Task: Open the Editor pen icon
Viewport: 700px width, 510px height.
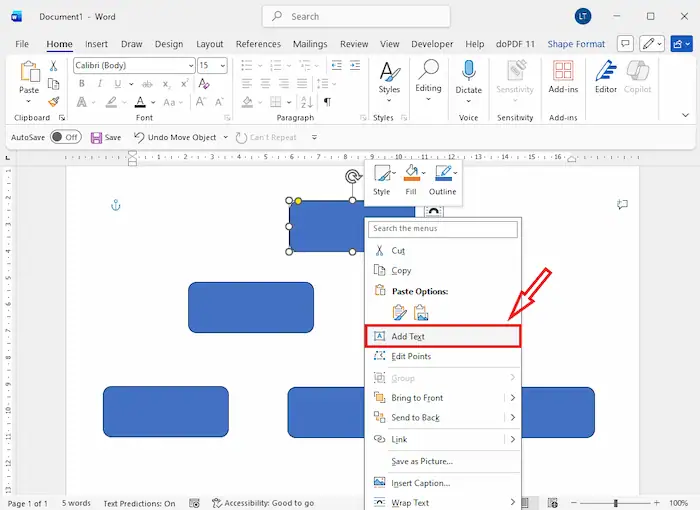Action: (x=606, y=71)
